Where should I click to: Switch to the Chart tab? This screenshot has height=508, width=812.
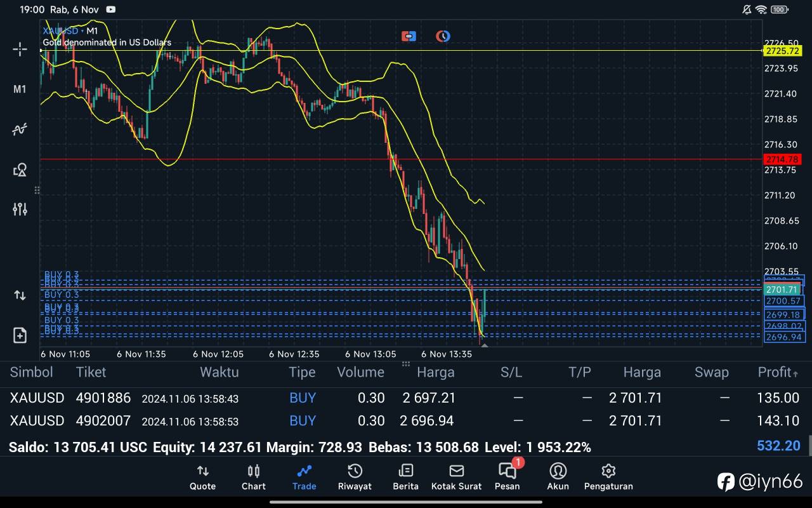tap(253, 477)
